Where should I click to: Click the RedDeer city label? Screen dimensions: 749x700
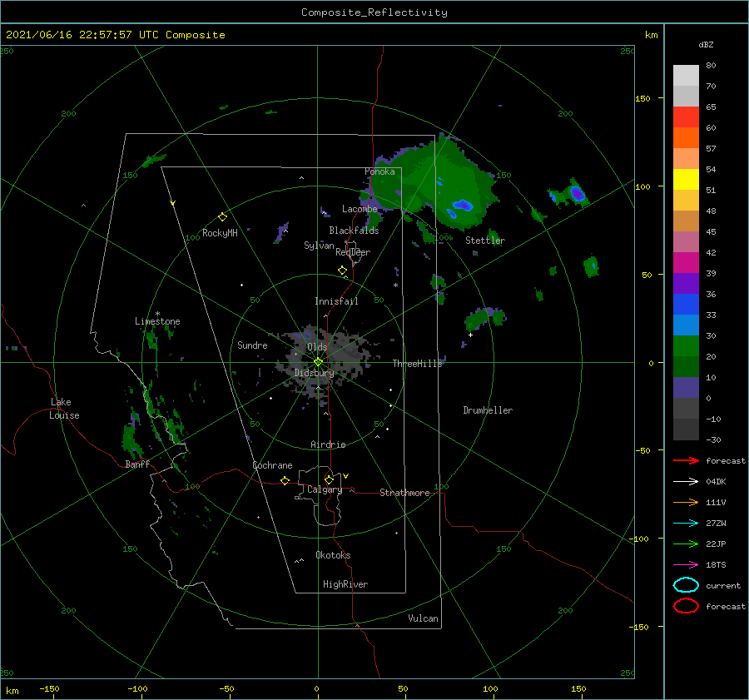353,252
